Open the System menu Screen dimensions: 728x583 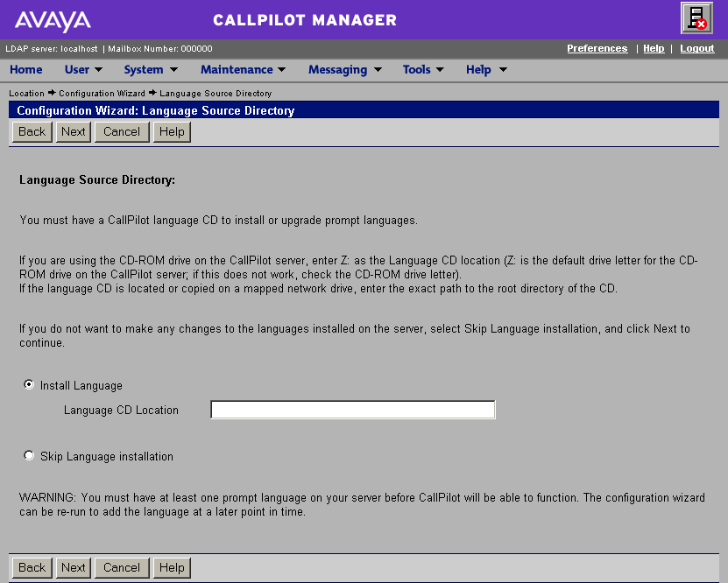click(144, 69)
